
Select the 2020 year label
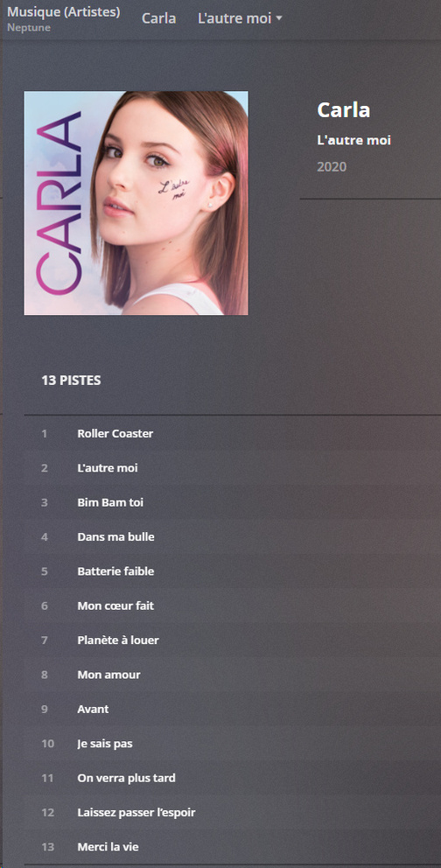332,166
